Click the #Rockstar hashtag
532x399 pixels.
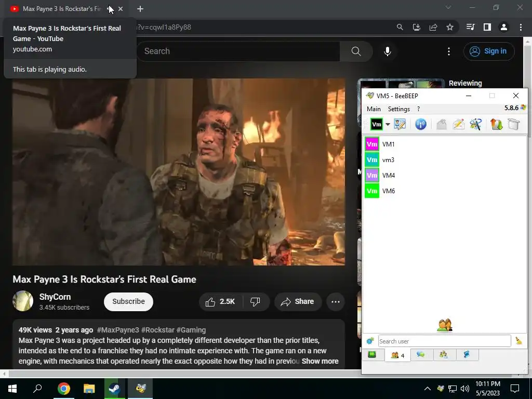(x=158, y=330)
